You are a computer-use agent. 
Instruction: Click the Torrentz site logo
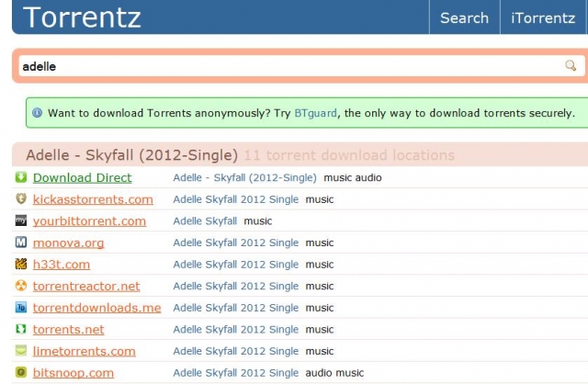[x=82, y=17]
